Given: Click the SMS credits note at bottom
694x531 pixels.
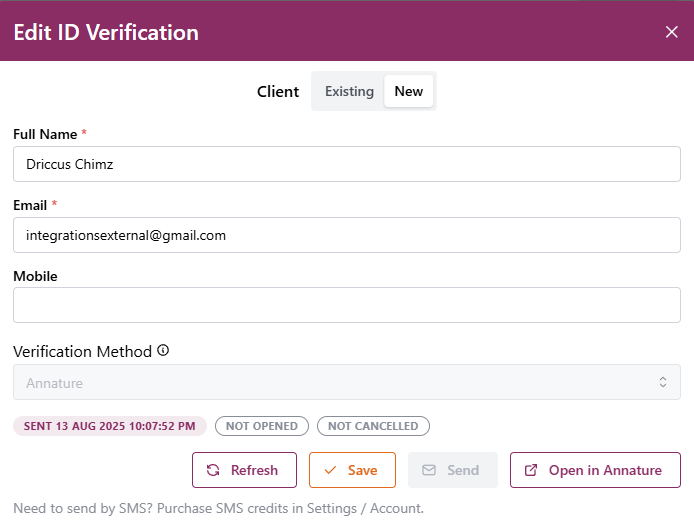Looking at the screenshot, I should 218,508.
